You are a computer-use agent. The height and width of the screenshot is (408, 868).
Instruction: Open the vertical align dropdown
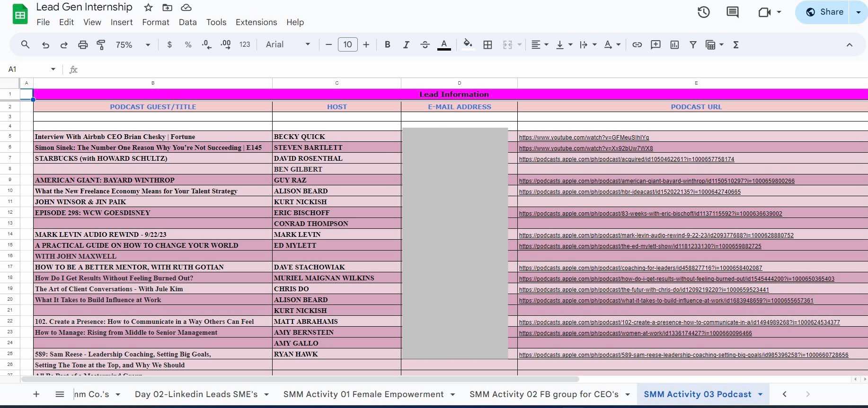tap(564, 45)
